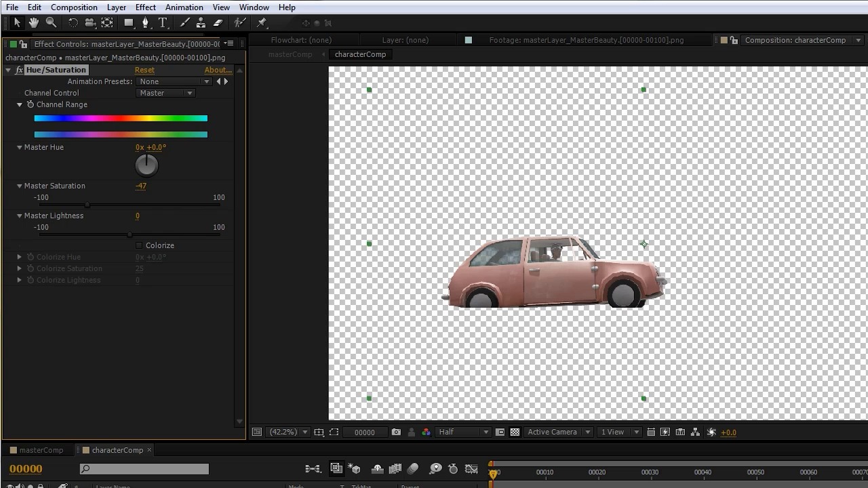Reset exposure icon in viewer
Image resolution: width=868 pixels, height=488 pixels.
click(711, 432)
